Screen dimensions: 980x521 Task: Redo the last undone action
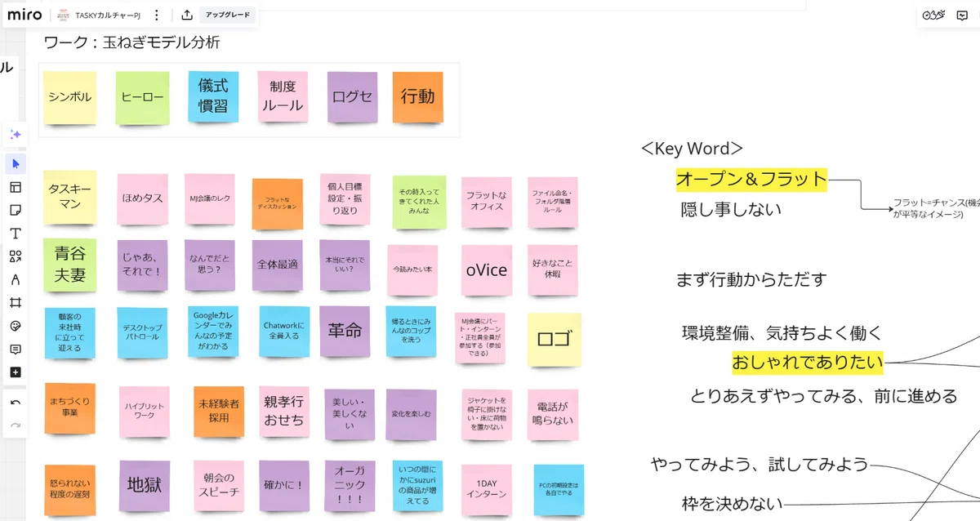16,425
